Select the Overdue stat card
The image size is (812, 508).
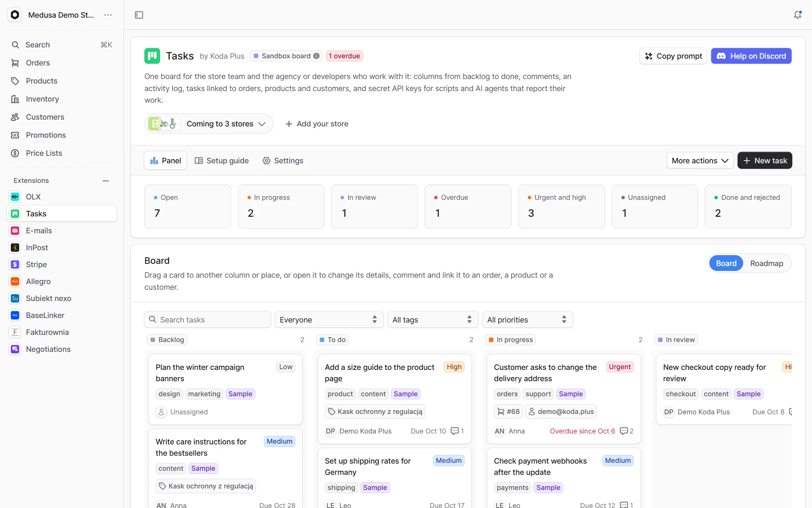[x=468, y=207]
